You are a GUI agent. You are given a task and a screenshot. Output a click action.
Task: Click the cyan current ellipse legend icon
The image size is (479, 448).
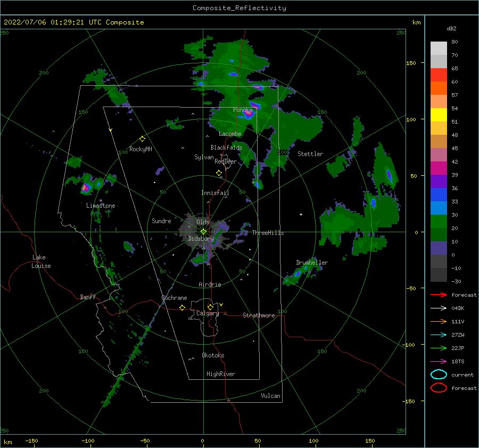tap(439, 374)
